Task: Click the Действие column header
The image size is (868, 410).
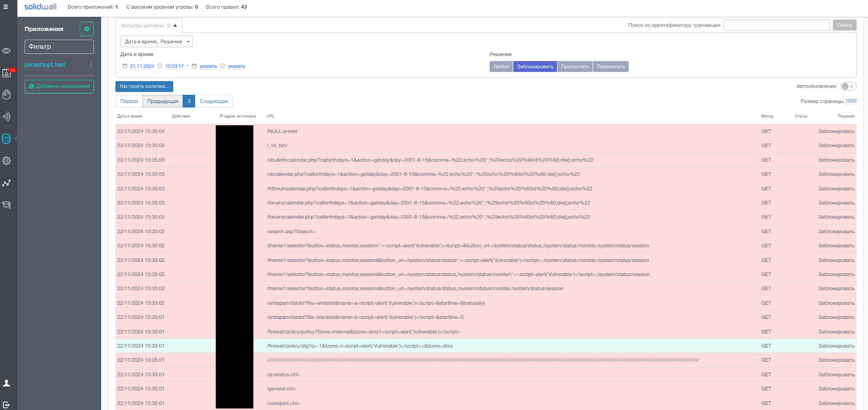Action: pos(181,116)
